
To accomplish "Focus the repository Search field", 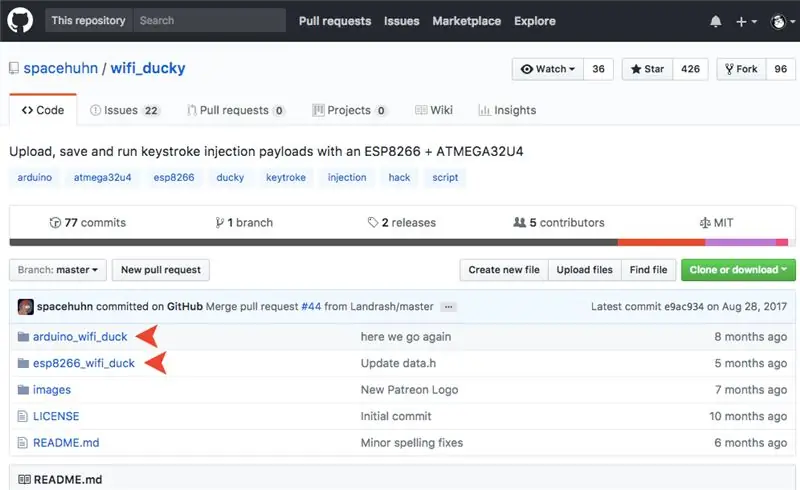I will [209, 20].
